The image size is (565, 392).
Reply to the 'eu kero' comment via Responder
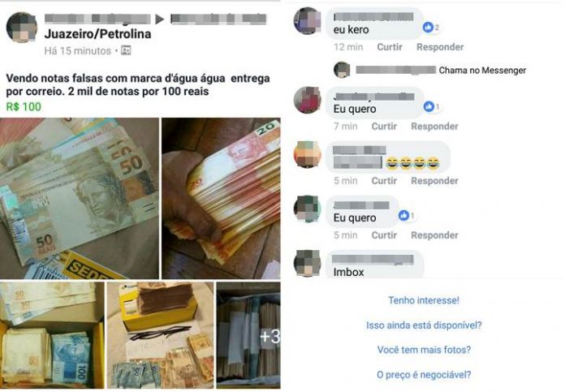point(440,47)
